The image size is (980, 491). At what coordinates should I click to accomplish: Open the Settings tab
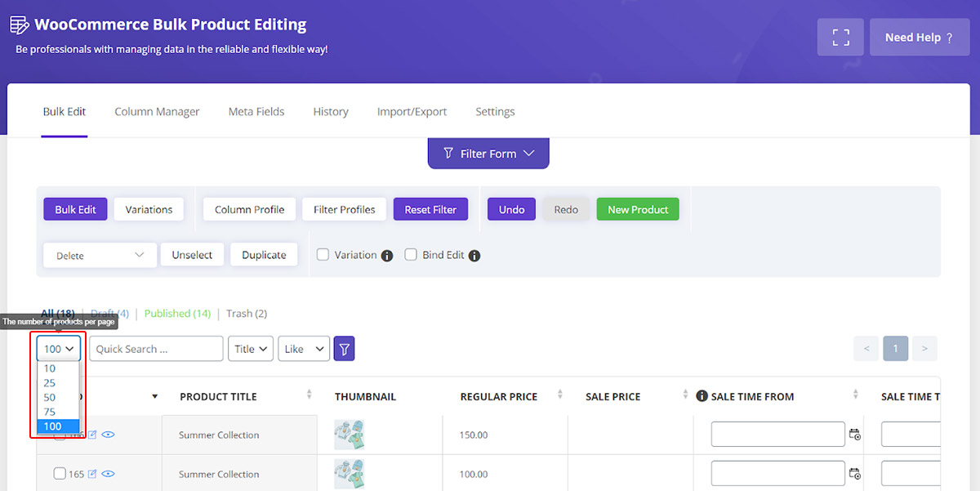point(495,112)
